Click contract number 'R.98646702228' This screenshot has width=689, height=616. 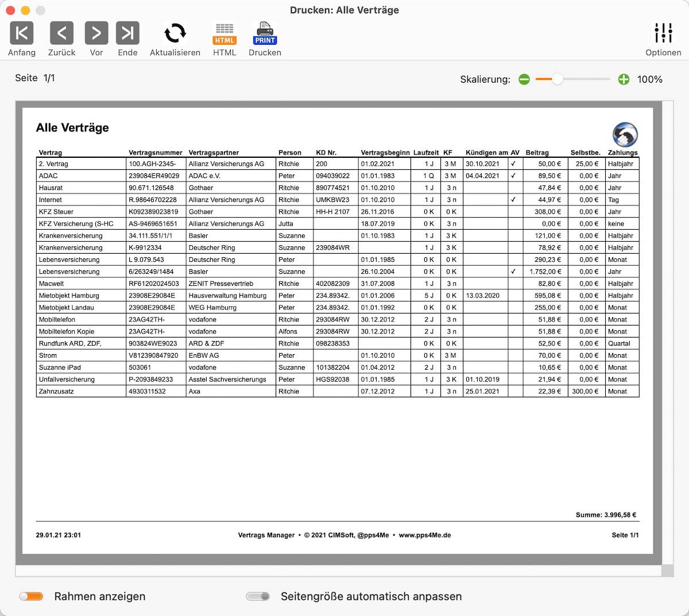coord(153,200)
